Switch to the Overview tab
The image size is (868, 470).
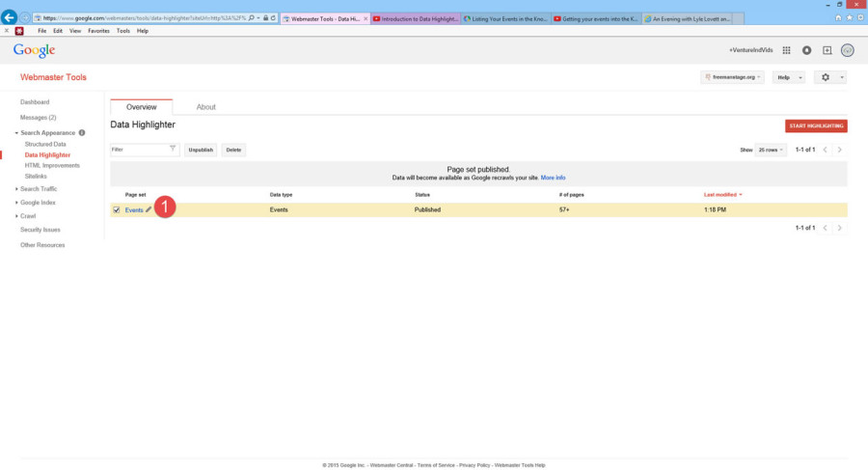tap(141, 107)
